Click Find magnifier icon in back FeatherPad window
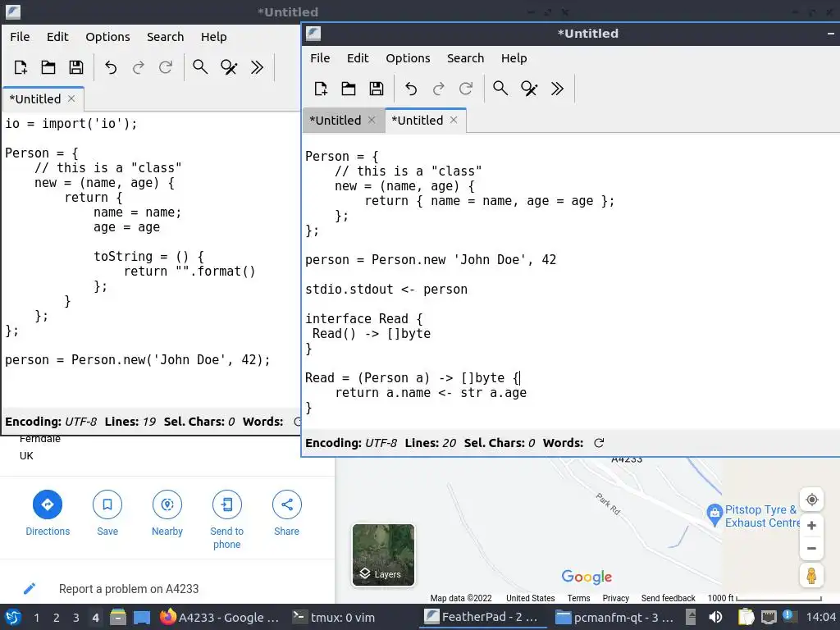840x630 pixels. tap(200, 67)
